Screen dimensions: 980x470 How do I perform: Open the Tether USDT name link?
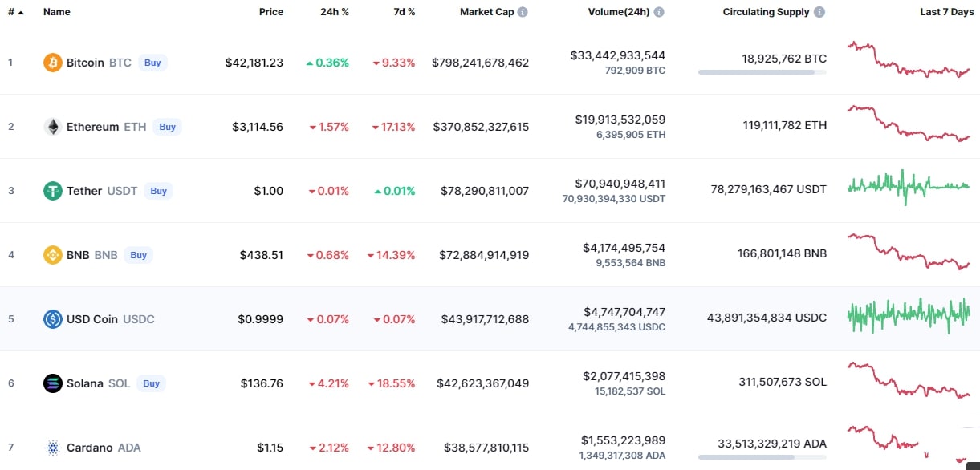pos(102,191)
